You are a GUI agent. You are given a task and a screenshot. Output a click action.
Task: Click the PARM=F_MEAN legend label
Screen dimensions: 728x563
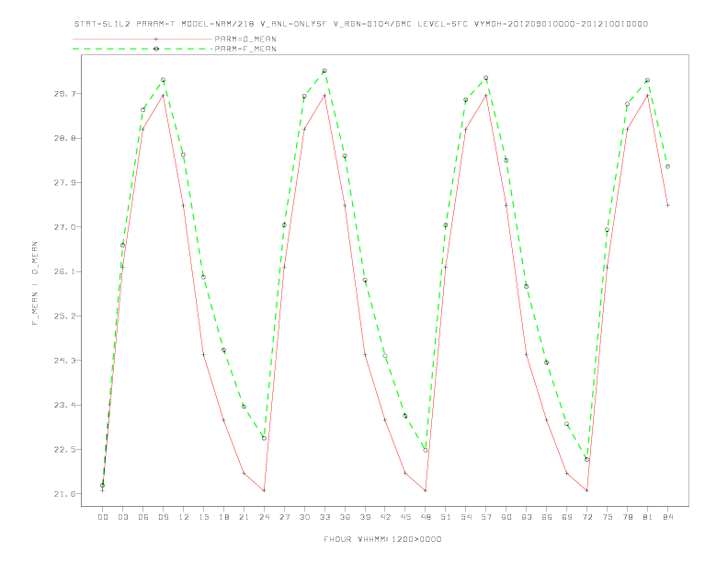(245, 49)
